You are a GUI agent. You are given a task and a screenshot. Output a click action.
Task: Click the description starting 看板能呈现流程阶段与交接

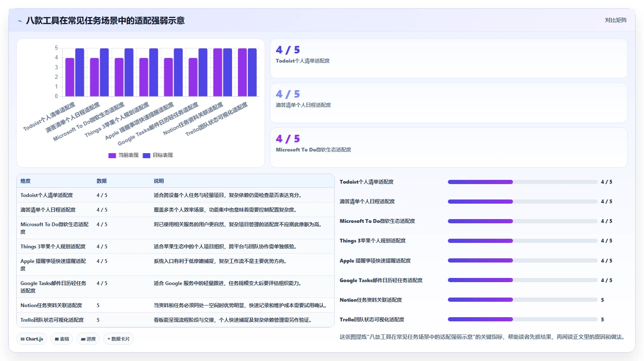click(x=232, y=320)
